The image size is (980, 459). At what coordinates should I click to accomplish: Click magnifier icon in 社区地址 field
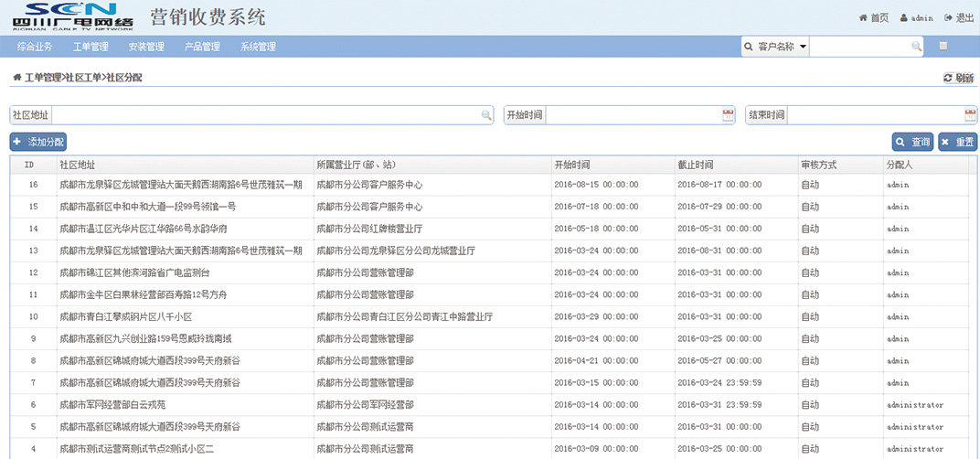(x=487, y=115)
